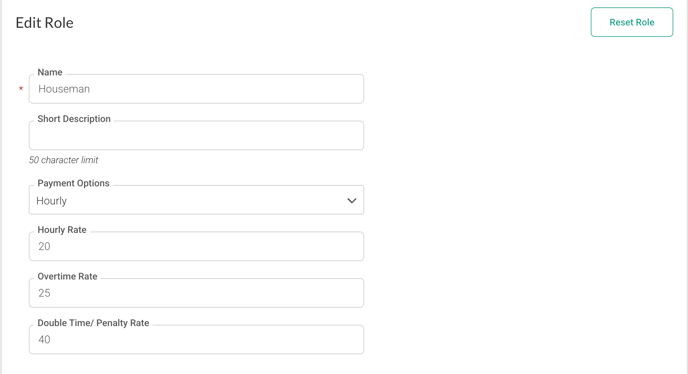Click the 50 character limit hint text
The image size is (688, 374).
pyautogui.click(x=64, y=160)
